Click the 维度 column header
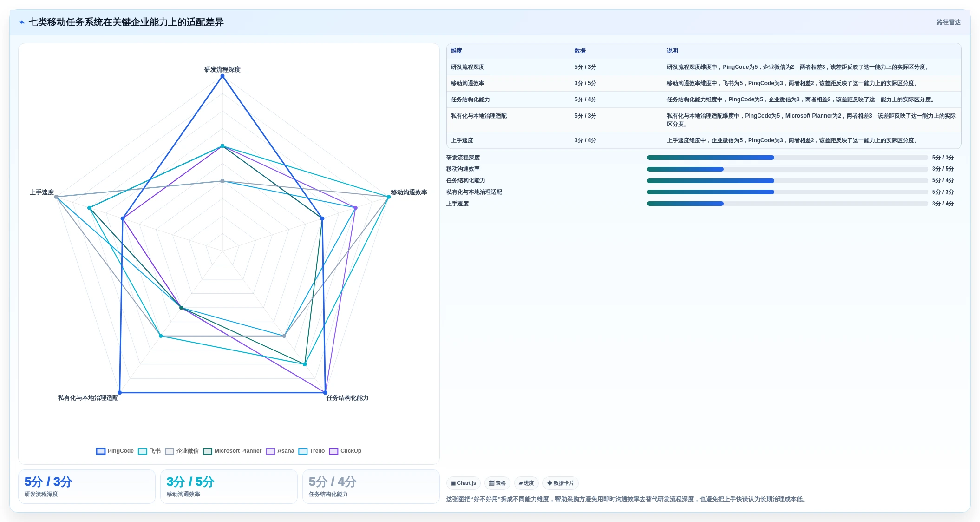 (x=457, y=51)
